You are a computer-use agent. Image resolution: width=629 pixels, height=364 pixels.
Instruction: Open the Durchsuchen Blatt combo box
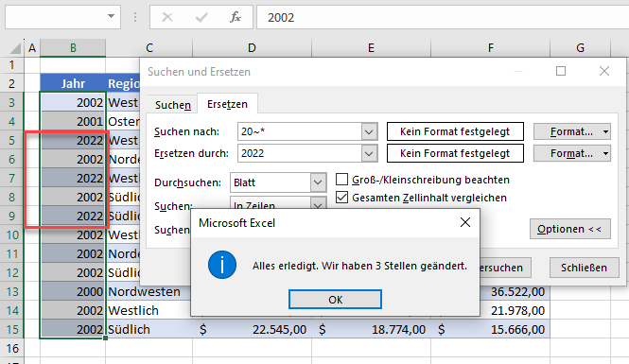pos(278,182)
